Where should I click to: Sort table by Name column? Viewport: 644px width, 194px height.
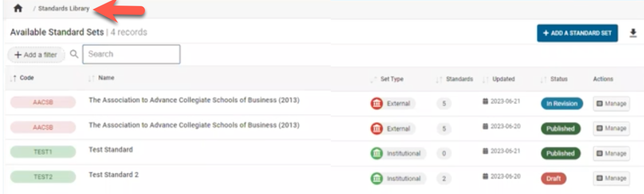(x=106, y=78)
